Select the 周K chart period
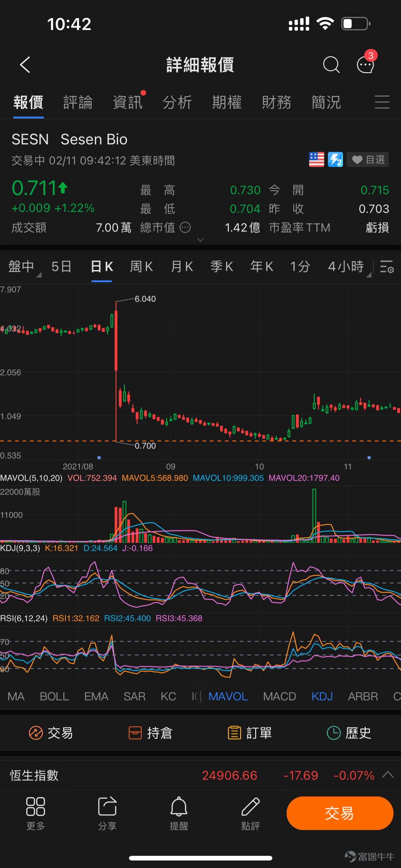Image resolution: width=401 pixels, height=868 pixels. tap(141, 267)
